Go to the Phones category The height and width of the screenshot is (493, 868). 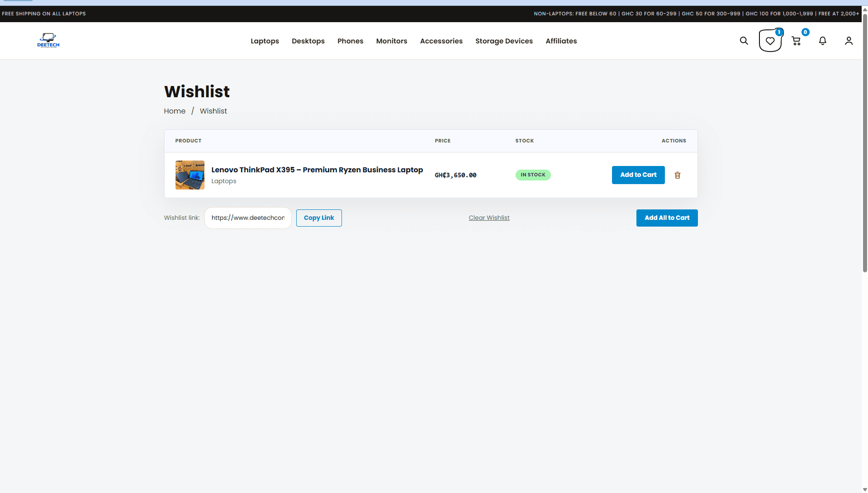pos(351,41)
